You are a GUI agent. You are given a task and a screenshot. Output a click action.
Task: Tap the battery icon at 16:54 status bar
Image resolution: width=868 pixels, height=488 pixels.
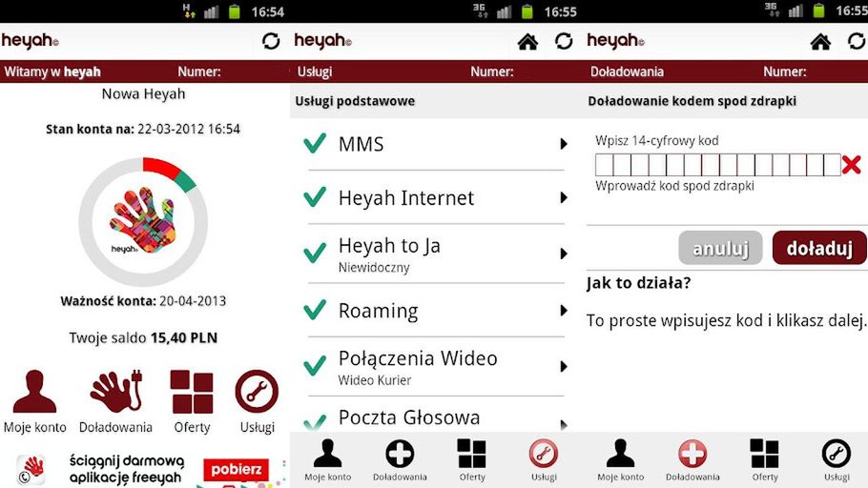coord(234,11)
